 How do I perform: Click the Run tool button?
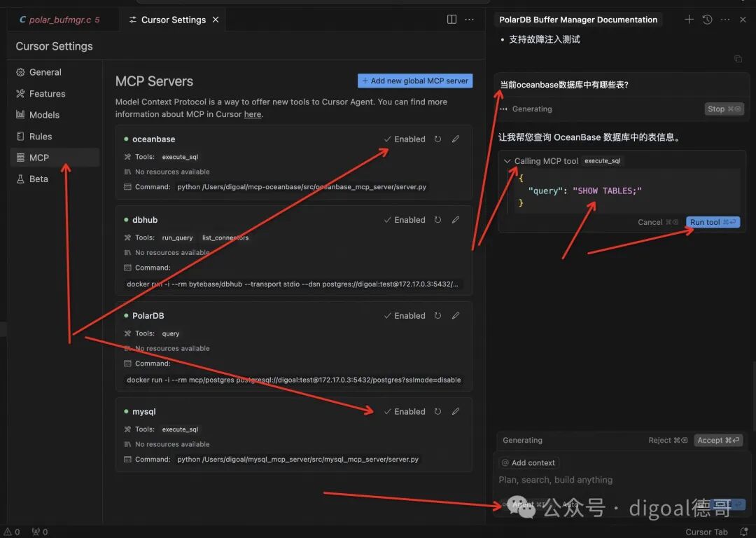713,222
